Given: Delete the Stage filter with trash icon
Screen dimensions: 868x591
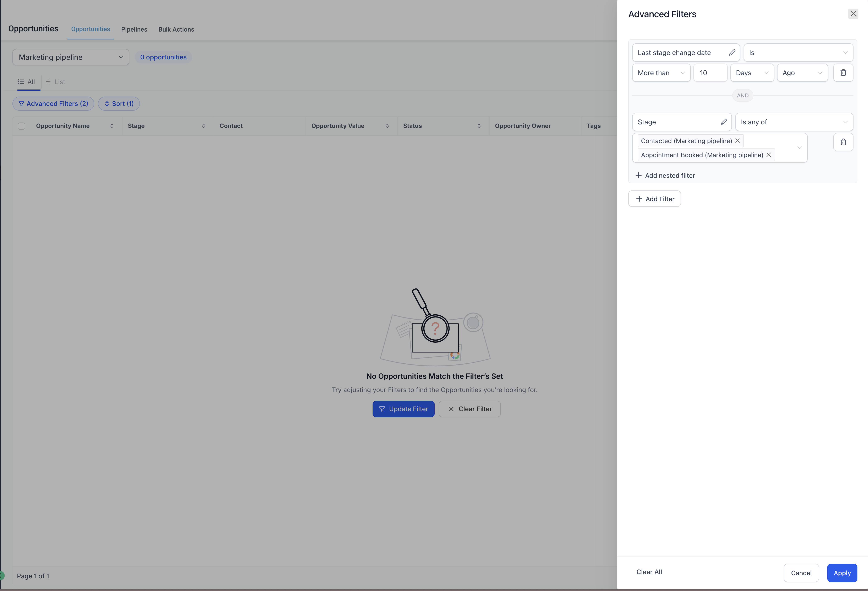Looking at the screenshot, I should click(x=843, y=142).
